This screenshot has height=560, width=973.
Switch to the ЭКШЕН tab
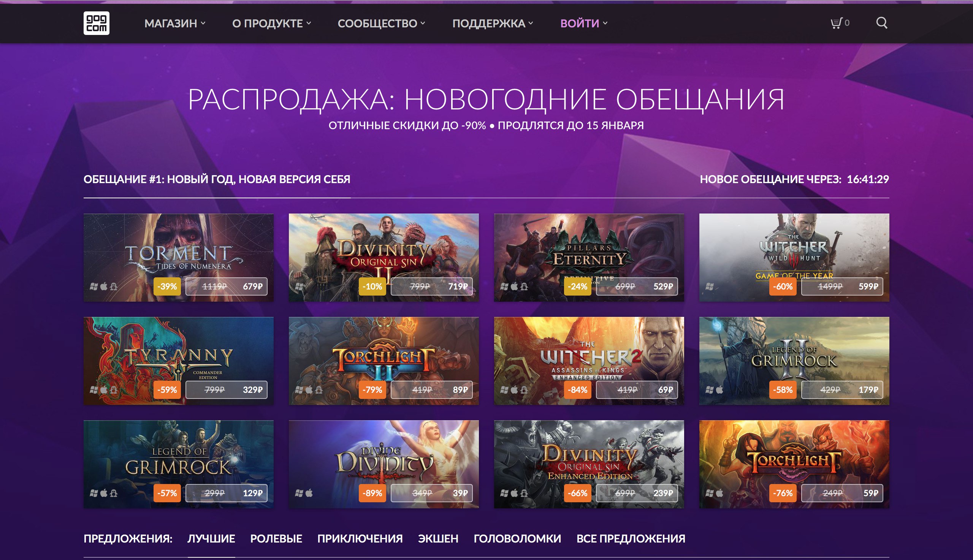(x=438, y=538)
